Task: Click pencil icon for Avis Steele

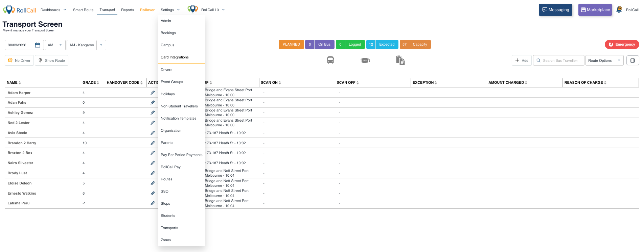Action: pyautogui.click(x=153, y=133)
